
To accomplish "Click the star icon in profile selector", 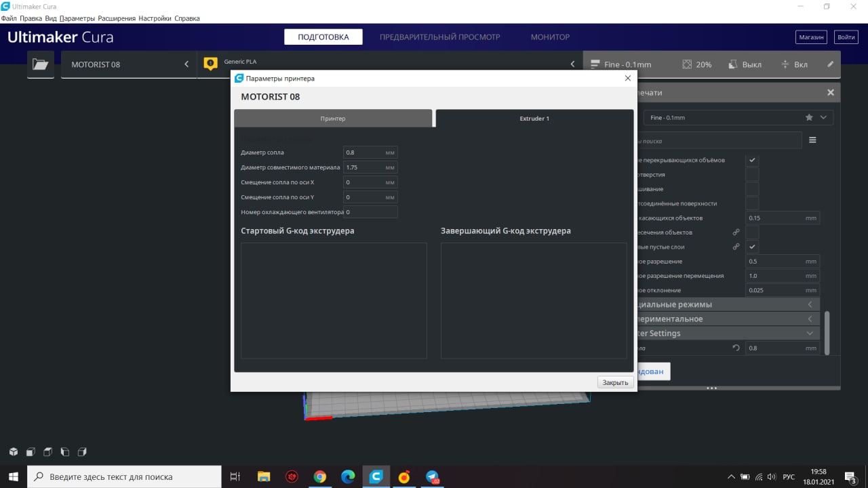I will click(x=809, y=117).
